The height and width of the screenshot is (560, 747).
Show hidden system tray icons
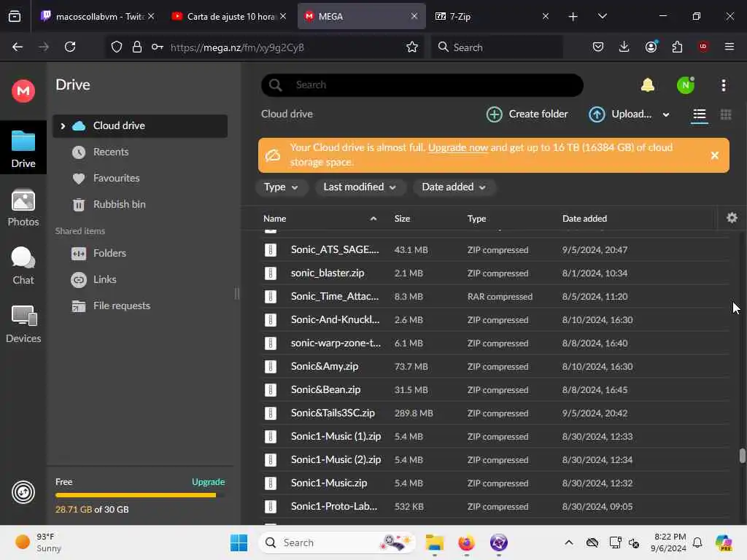click(x=568, y=542)
